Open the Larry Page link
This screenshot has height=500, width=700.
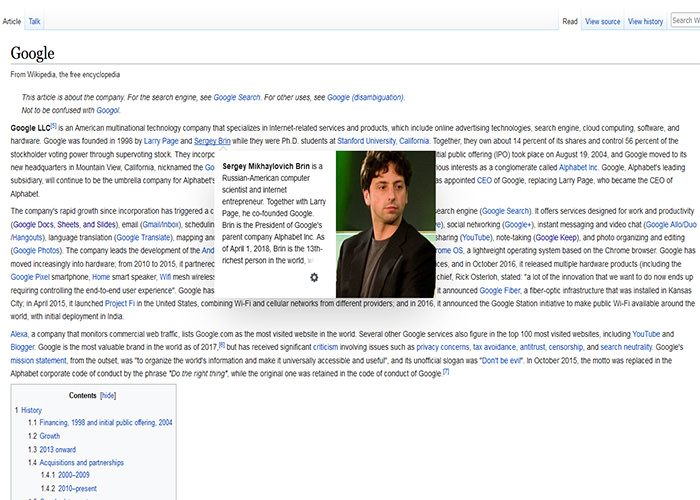(161, 141)
